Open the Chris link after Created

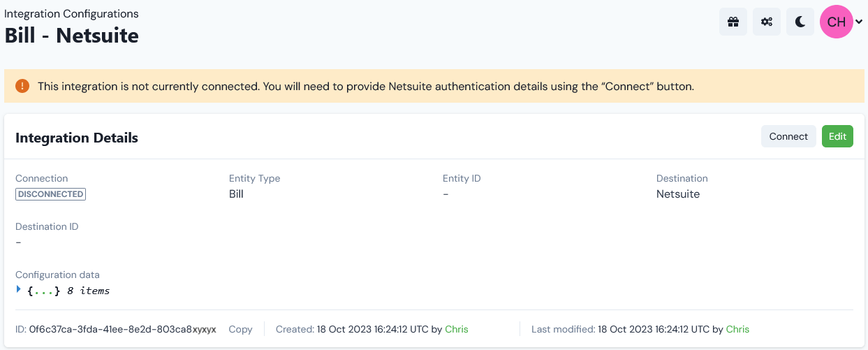(x=457, y=329)
